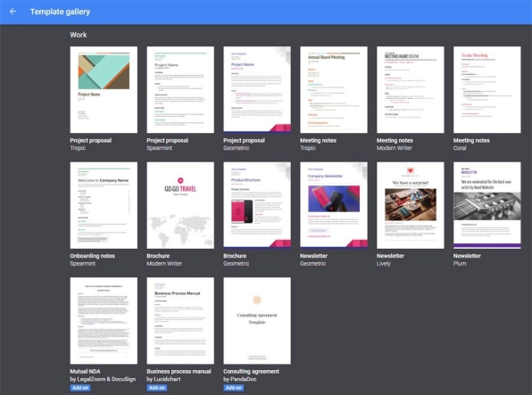Screen dimensions: 532x395
Task: Click 'by PandaDoc' caption text
Action: 240,379
